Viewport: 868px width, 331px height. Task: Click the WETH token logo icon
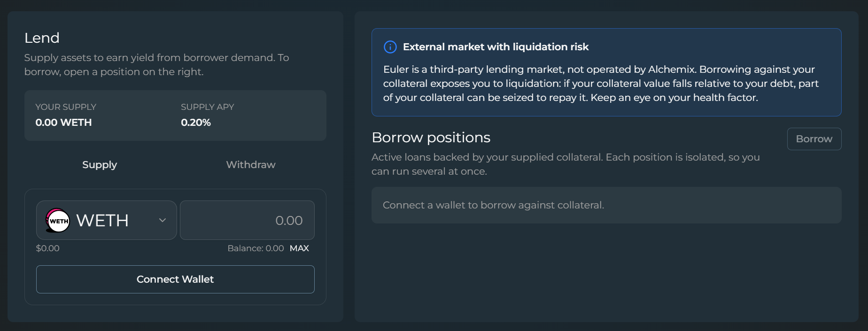58,220
